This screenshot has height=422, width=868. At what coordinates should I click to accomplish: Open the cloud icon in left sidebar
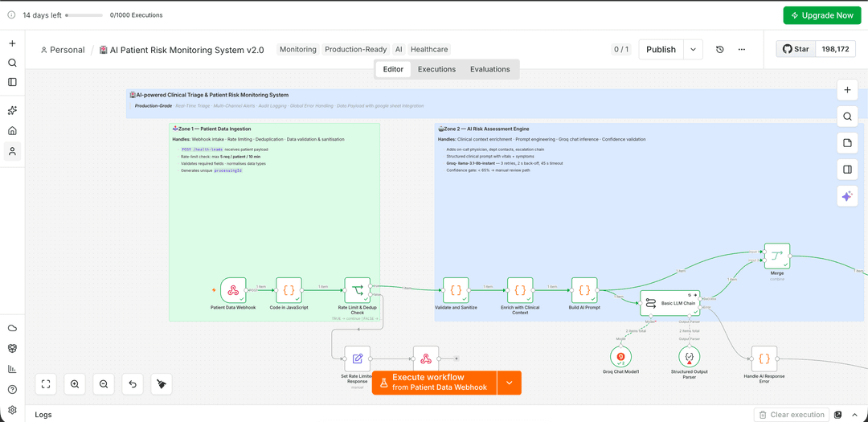12,328
